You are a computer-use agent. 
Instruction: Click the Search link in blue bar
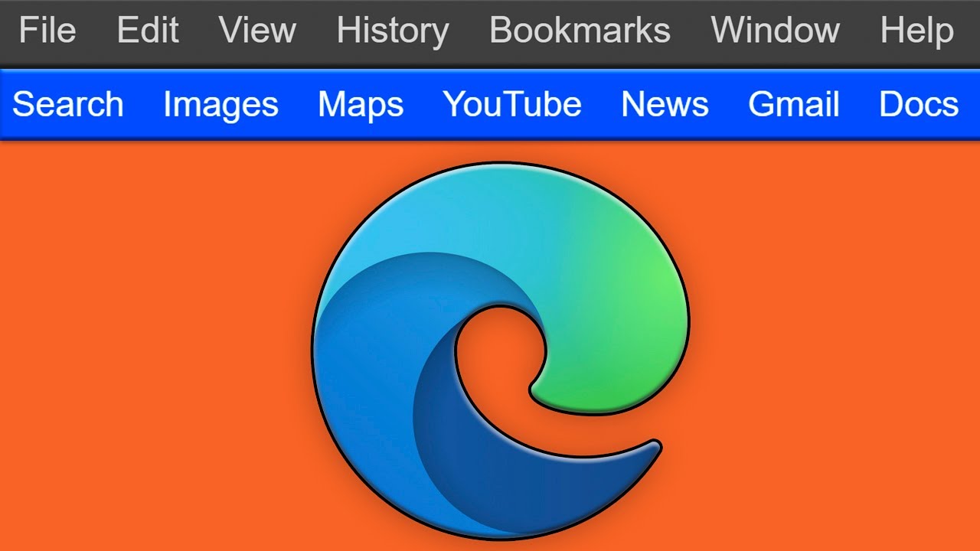pos(68,104)
